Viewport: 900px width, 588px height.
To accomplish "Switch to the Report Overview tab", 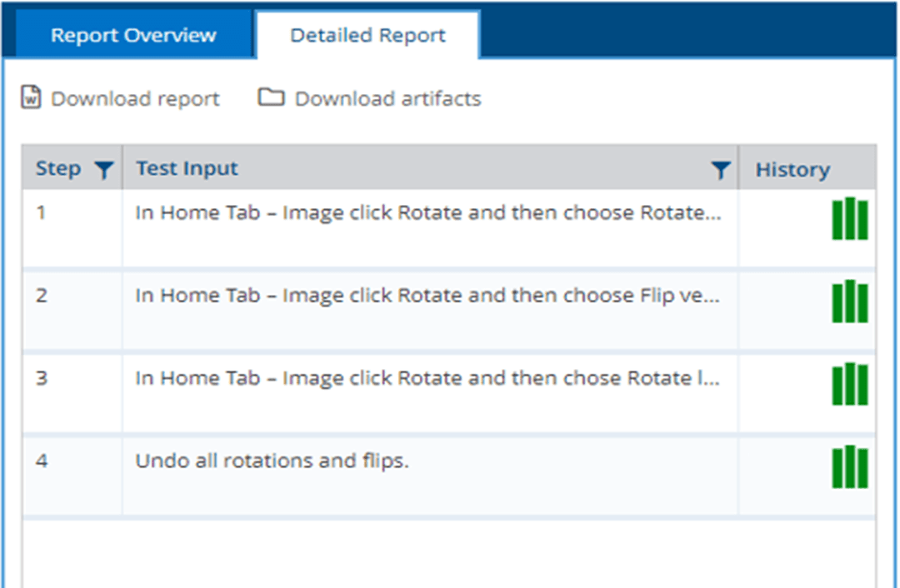I will point(133,36).
